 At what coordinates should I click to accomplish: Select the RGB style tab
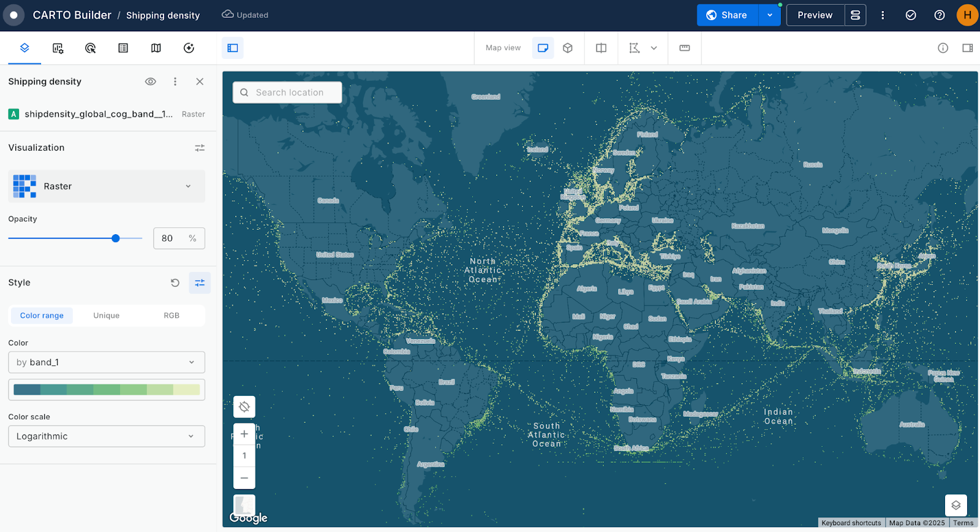tap(171, 316)
